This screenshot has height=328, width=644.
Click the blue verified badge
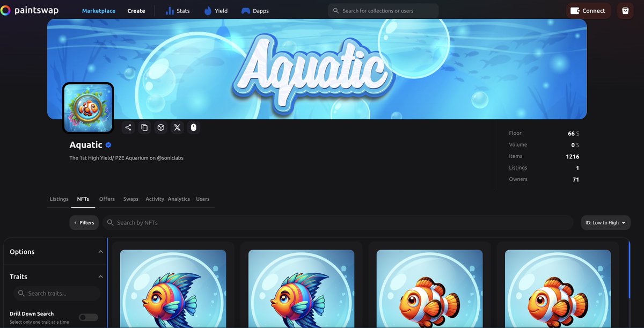pos(108,145)
